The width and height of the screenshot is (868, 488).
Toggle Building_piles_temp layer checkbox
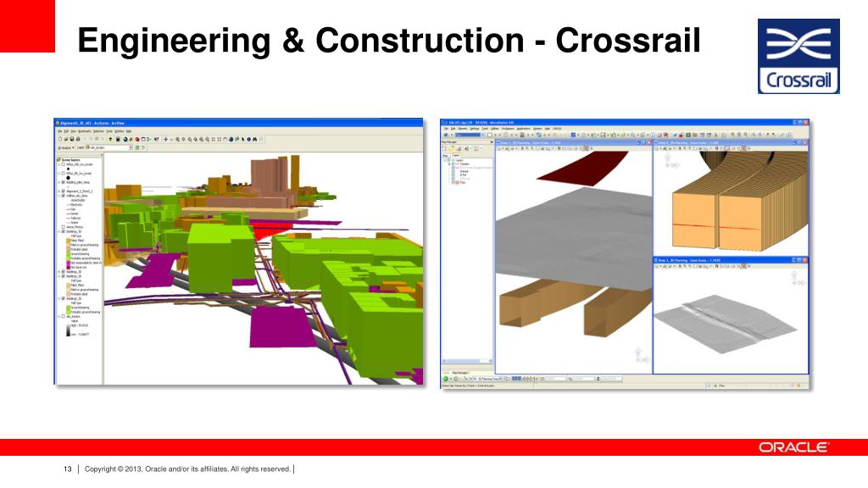[x=63, y=182]
